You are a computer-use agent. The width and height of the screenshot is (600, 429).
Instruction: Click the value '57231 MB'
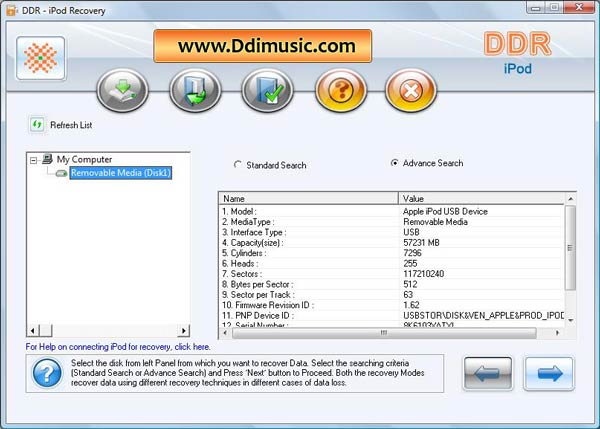coord(421,243)
